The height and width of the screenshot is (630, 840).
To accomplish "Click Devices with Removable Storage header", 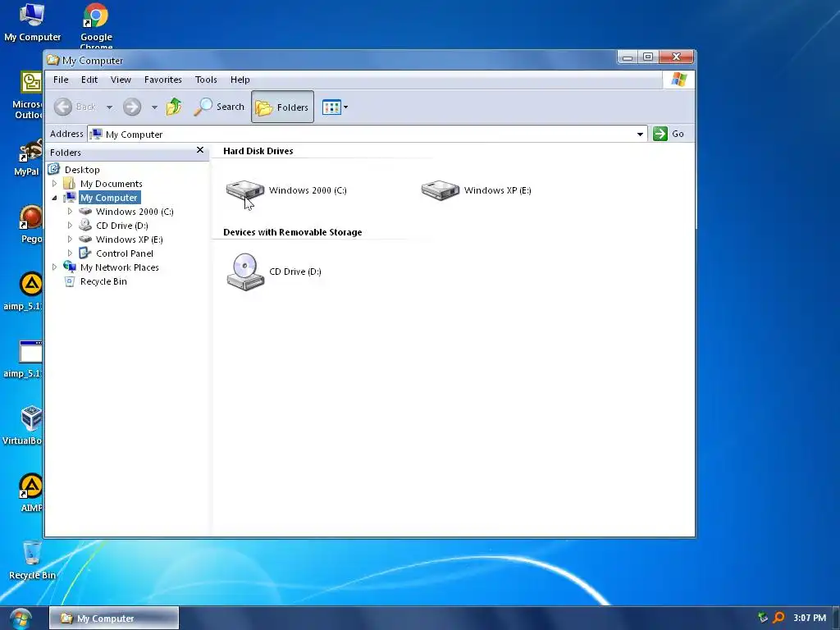I will pos(293,232).
